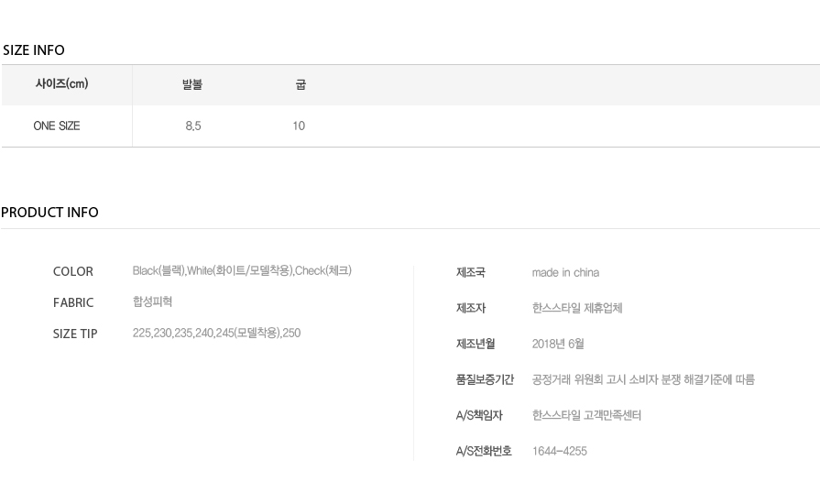Viewport: 820px width, 504px height.
Task: Click the 8.5 foot width value
Action: tap(193, 126)
